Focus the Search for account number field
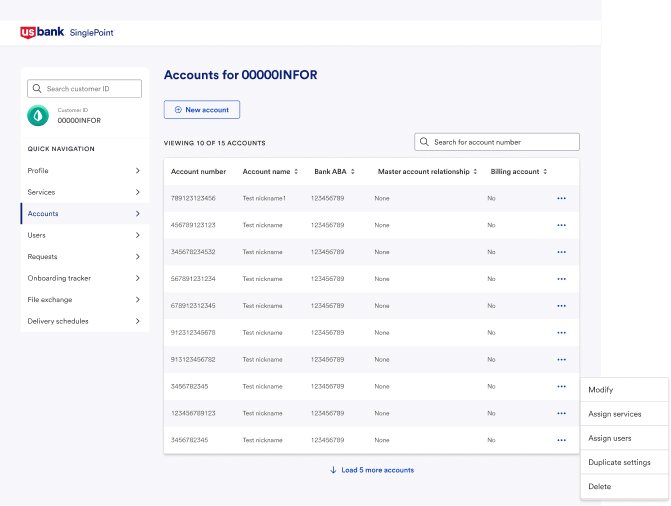This screenshot has height=506, width=671. click(497, 142)
